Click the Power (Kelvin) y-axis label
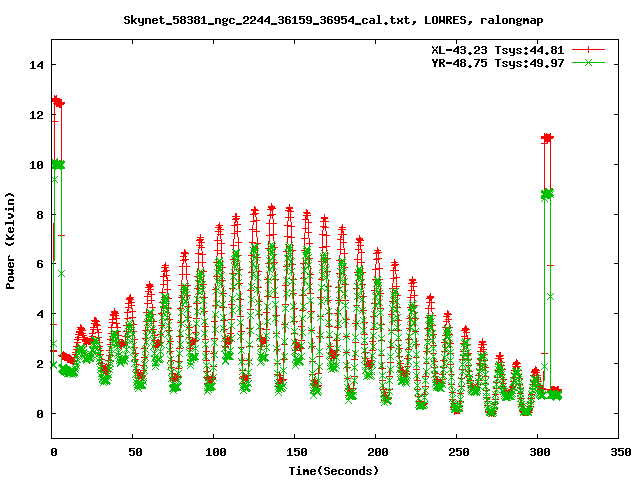The height and width of the screenshot is (480, 640). pyautogui.click(x=10, y=241)
